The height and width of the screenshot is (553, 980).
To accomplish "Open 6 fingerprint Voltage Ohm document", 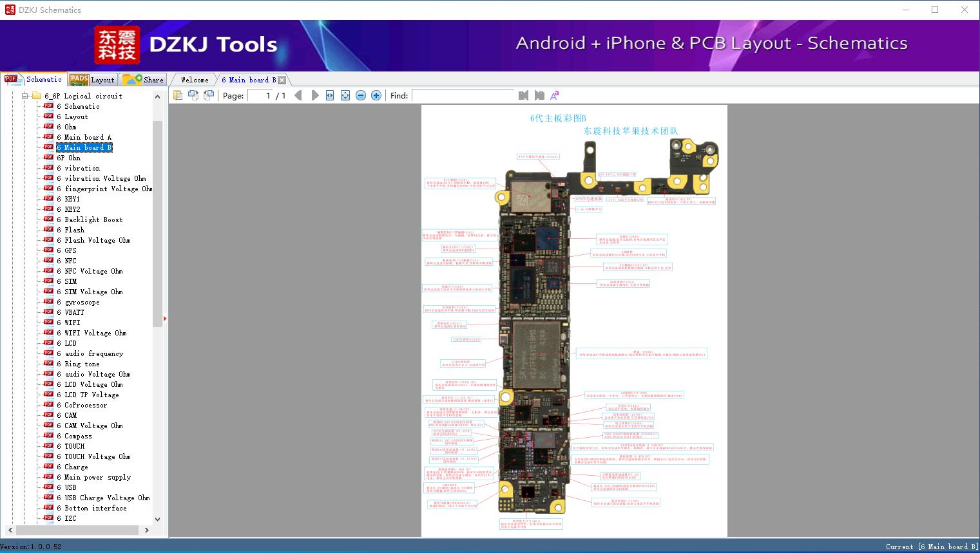I will [104, 189].
